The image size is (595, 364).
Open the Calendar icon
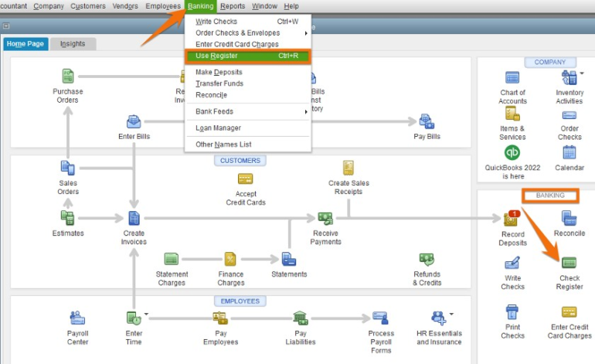coord(569,152)
